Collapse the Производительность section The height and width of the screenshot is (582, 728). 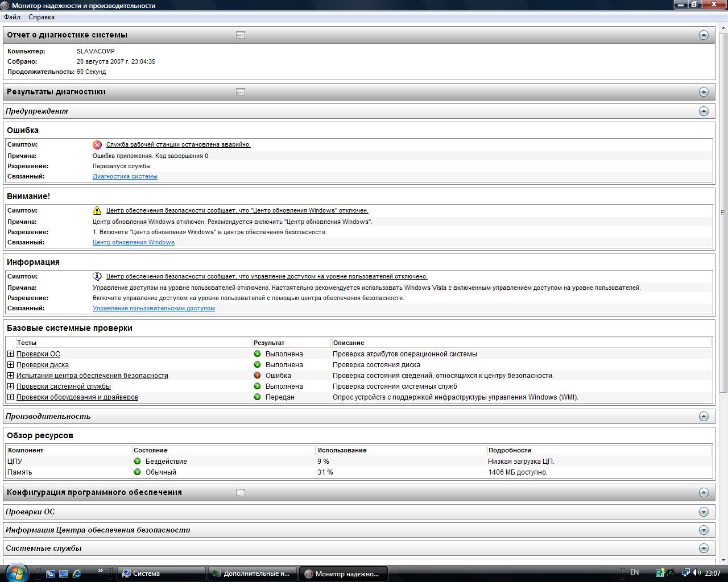coord(704,417)
